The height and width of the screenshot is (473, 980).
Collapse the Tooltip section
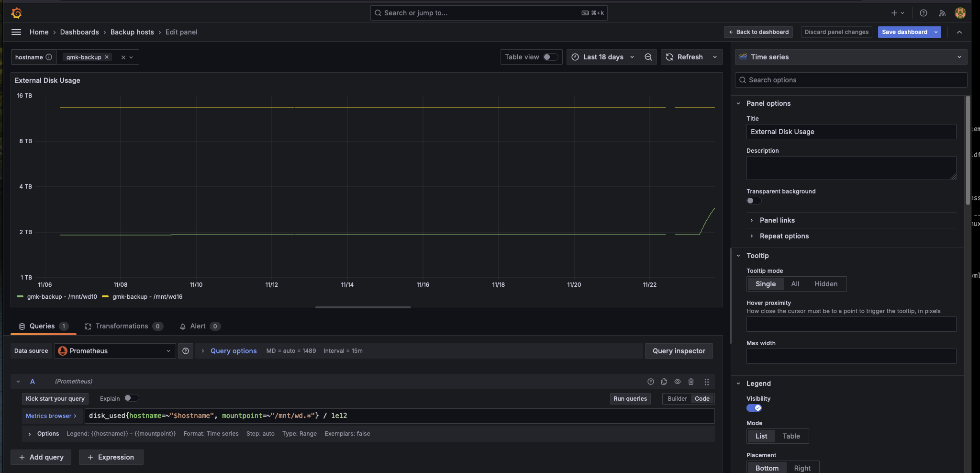739,256
